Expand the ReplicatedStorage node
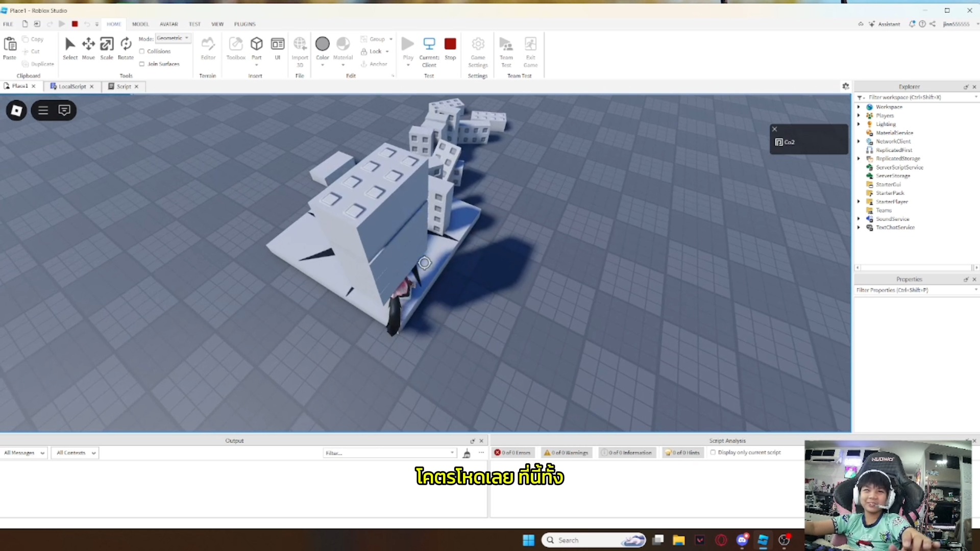Screen dimensions: 980x551 (859, 159)
